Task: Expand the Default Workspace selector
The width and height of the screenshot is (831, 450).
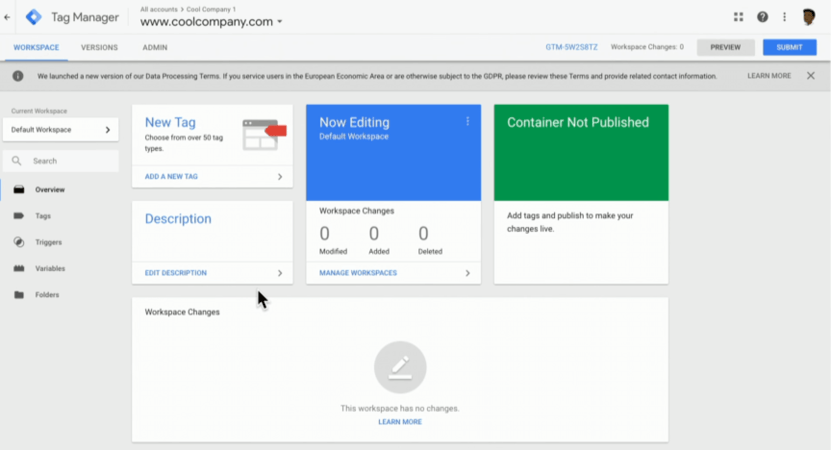Action: 60,130
